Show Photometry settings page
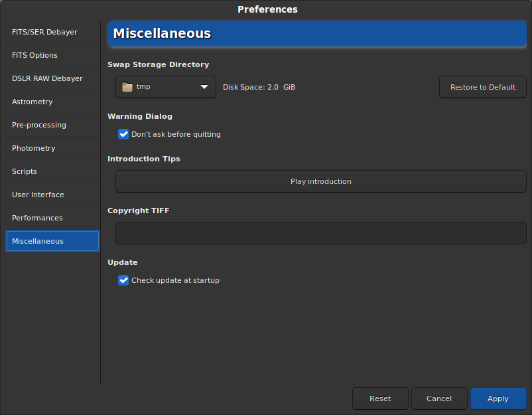The height and width of the screenshot is (415, 532). click(33, 148)
